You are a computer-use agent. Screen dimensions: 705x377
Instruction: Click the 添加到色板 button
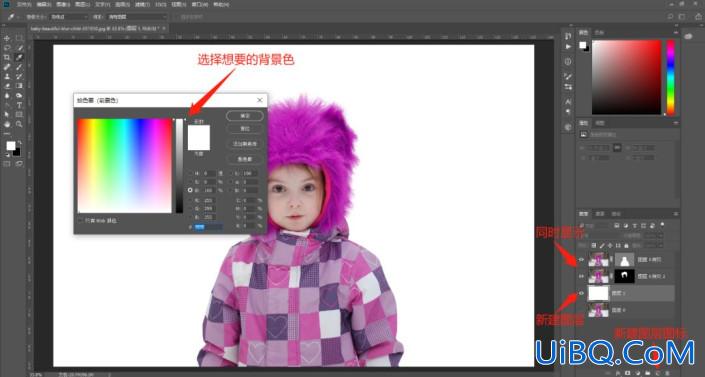pyautogui.click(x=245, y=144)
